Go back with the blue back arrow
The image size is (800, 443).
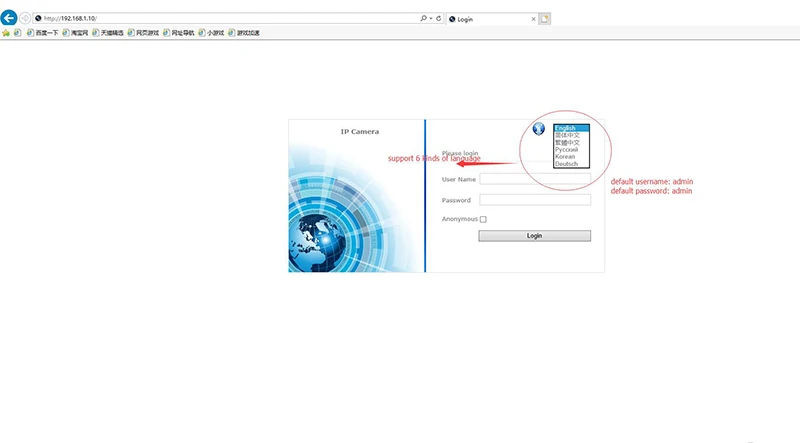(x=9, y=18)
